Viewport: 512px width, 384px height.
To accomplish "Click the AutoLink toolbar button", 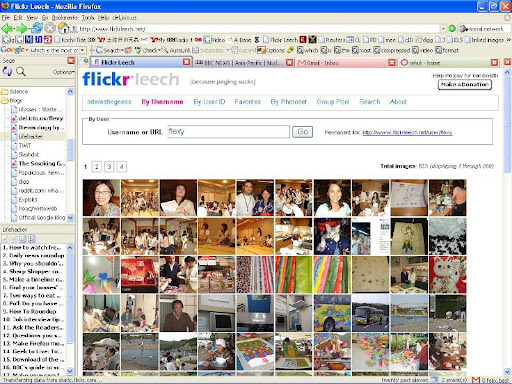I will pos(175,50).
